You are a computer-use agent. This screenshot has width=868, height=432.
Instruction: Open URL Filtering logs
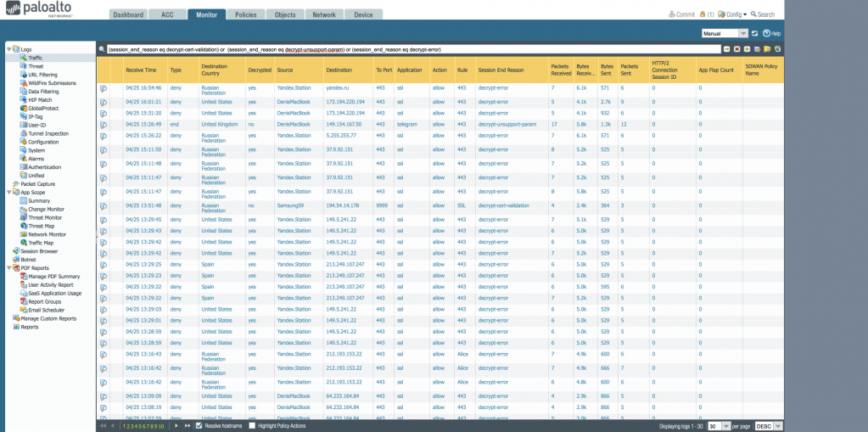tap(42, 75)
